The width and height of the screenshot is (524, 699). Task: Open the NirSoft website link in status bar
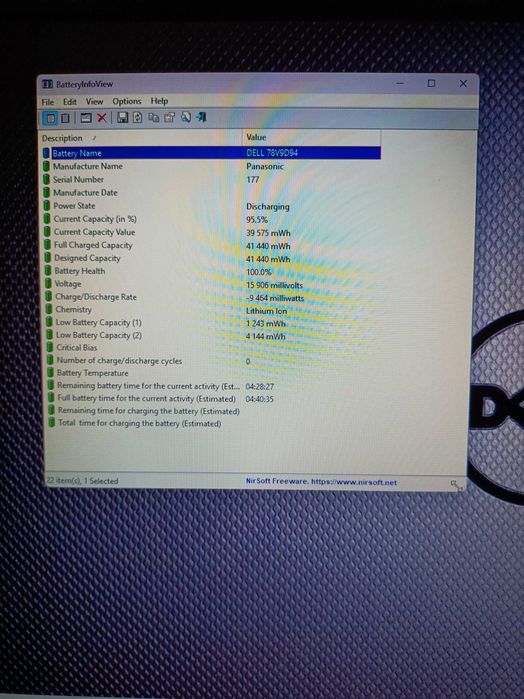coord(321,481)
